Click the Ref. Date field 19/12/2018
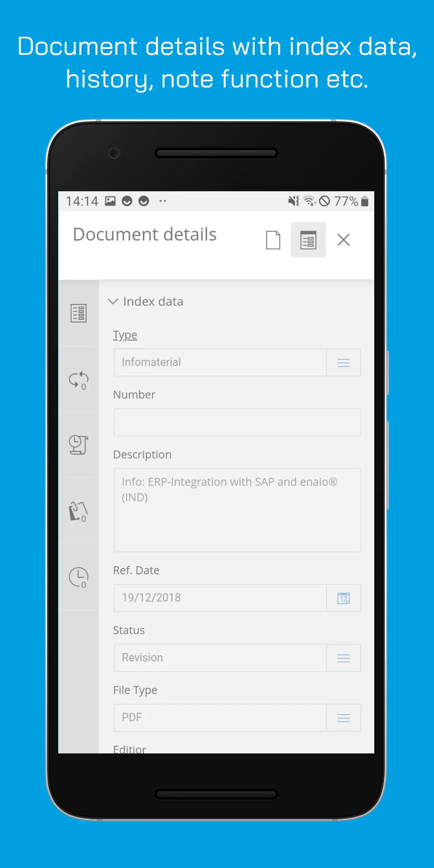Viewport: 434px width, 868px height. (220, 598)
